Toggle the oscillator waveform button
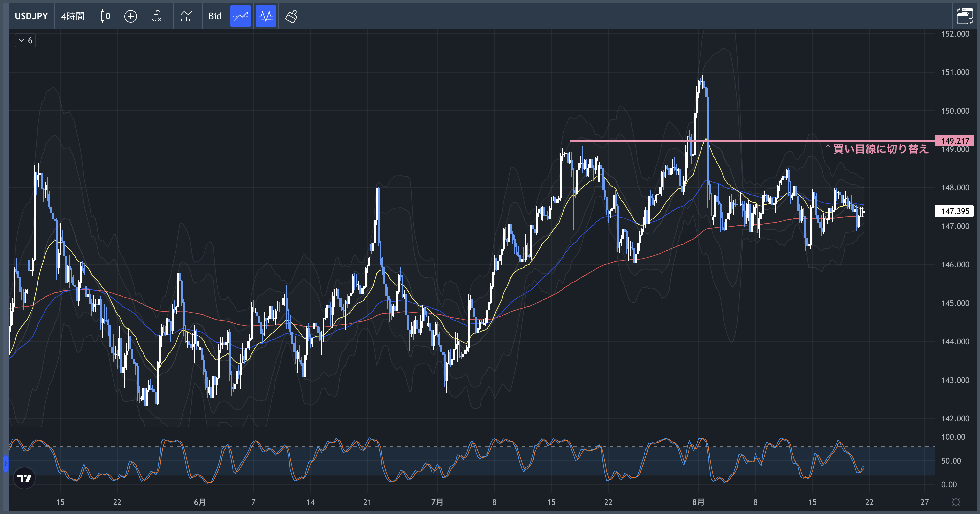This screenshot has height=514, width=980. [x=266, y=16]
